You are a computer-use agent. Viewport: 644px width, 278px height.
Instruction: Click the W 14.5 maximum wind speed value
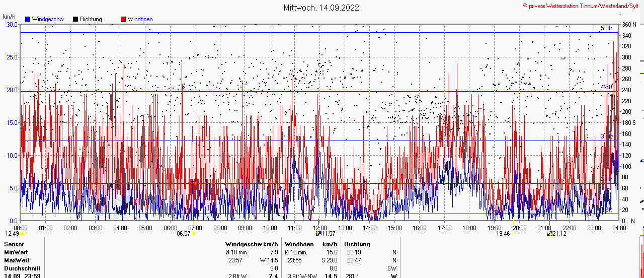[269, 260]
